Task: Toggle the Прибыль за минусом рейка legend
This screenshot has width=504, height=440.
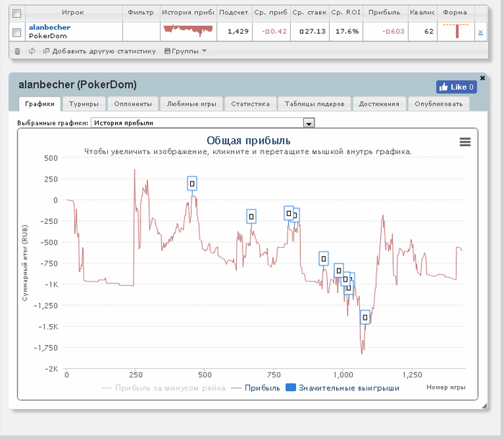Action: pyautogui.click(x=163, y=388)
